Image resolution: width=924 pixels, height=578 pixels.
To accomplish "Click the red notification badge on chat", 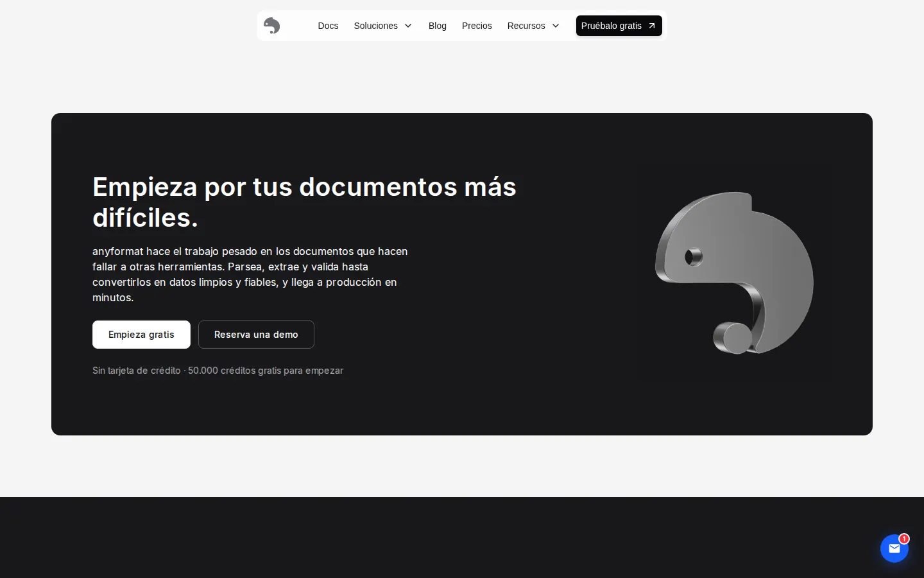I will 904,539.
